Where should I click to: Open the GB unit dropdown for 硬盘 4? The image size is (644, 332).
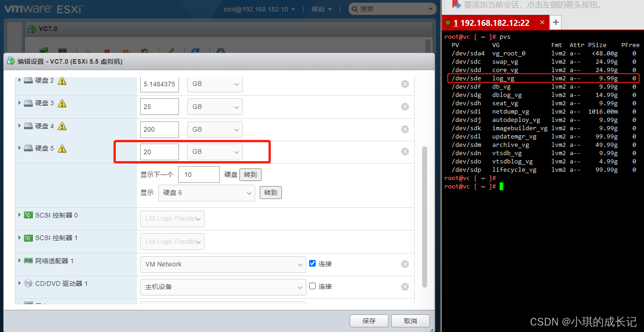coord(215,129)
